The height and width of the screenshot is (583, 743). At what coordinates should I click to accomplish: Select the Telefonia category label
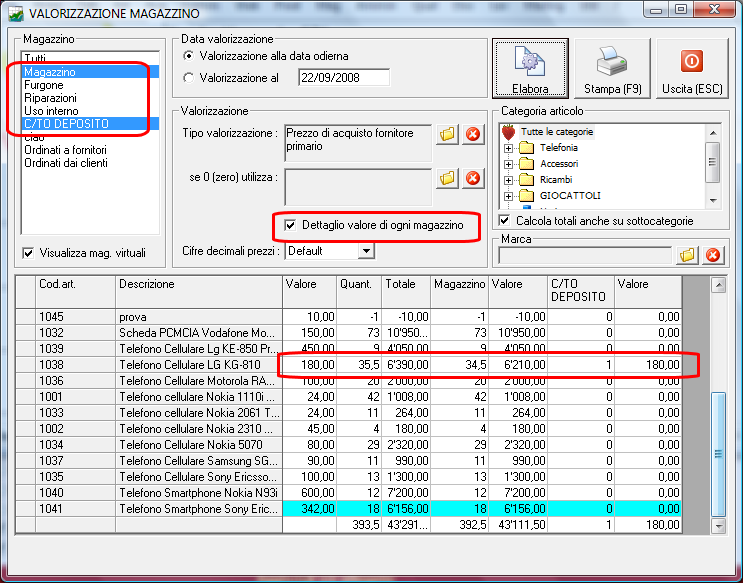coord(559,148)
